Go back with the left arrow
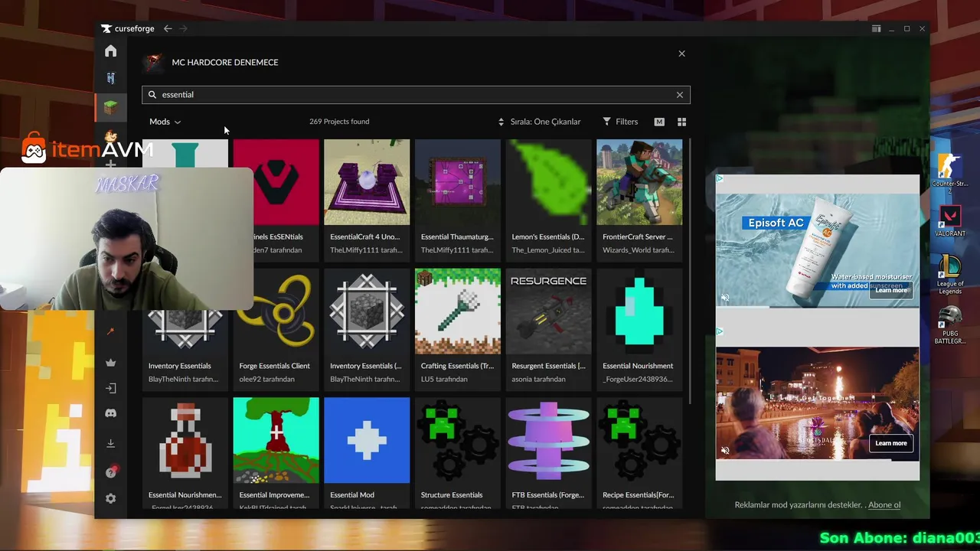Viewport: 980px width, 551px height. (168, 28)
